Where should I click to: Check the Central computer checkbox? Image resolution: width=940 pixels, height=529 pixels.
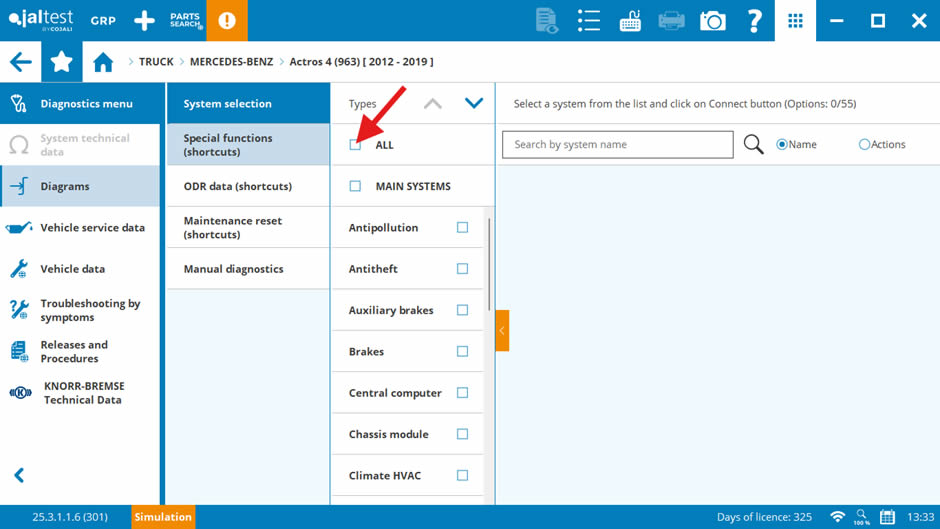462,393
